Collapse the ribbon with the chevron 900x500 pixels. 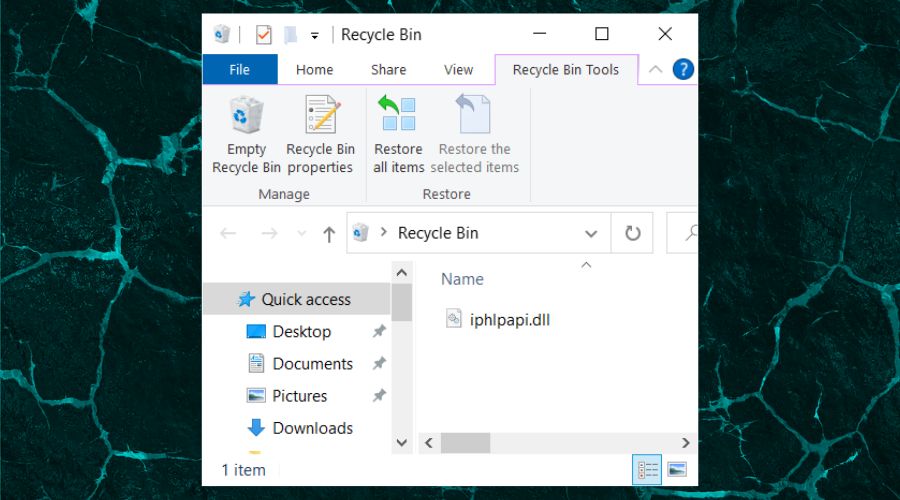(x=655, y=69)
